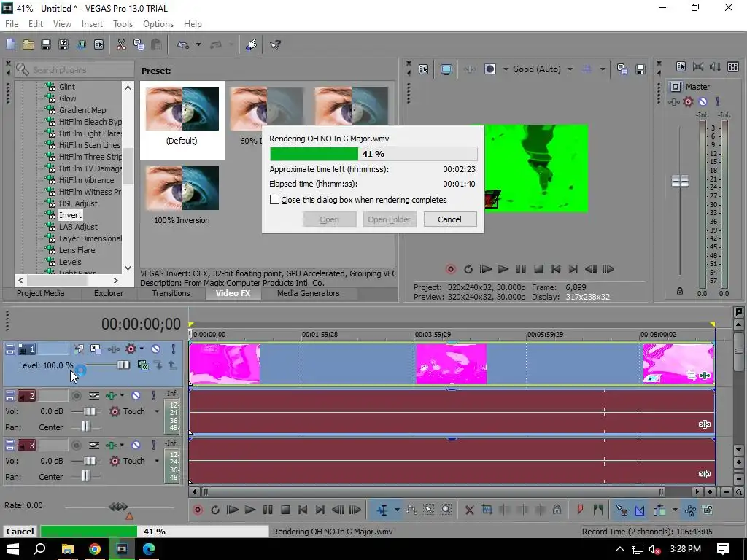Image resolution: width=747 pixels, height=560 pixels.
Task: Switch to the Project Media tab
Action: point(41,293)
